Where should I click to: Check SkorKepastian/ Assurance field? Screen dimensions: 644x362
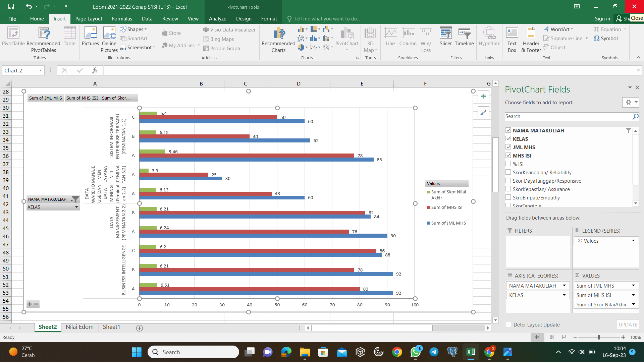(x=508, y=189)
